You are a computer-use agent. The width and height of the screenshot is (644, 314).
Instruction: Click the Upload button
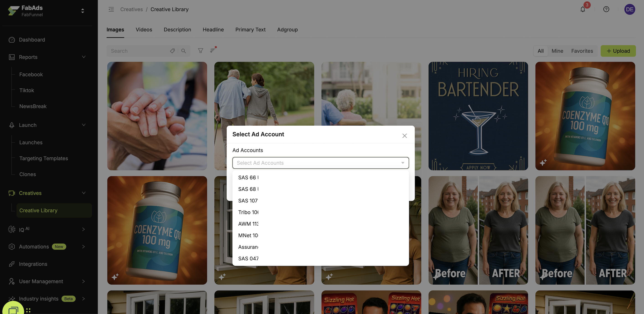tap(618, 51)
